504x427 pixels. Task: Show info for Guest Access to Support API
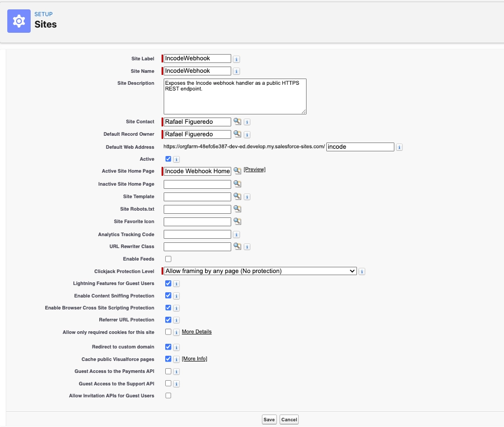click(x=176, y=384)
